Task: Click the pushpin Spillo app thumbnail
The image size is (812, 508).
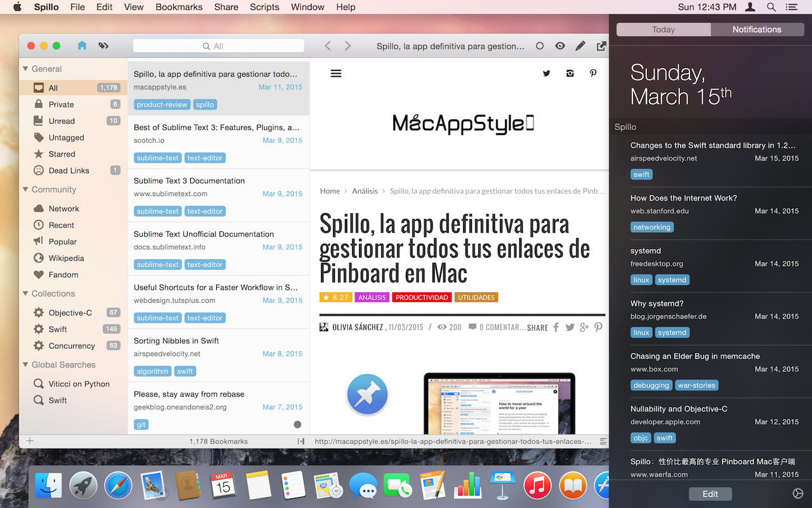Action: 367,394
